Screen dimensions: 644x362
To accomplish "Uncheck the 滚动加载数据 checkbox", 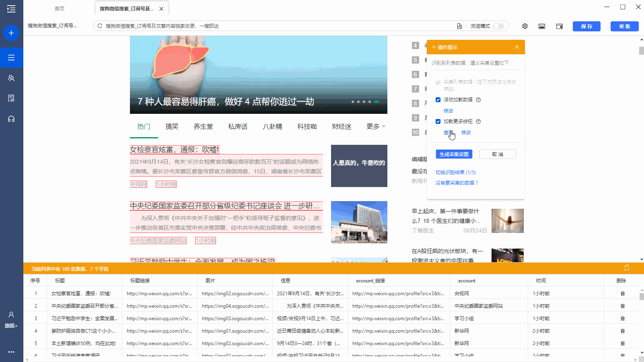I will click(438, 100).
